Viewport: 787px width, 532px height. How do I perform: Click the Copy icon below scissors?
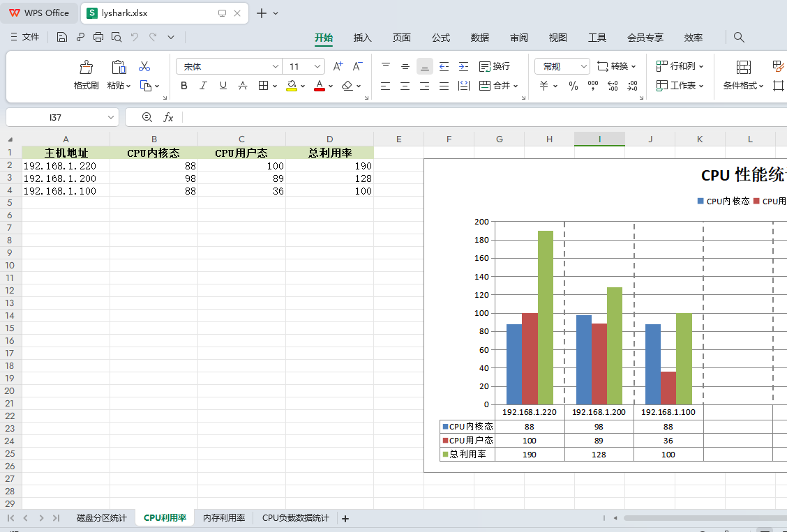click(146, 86)
